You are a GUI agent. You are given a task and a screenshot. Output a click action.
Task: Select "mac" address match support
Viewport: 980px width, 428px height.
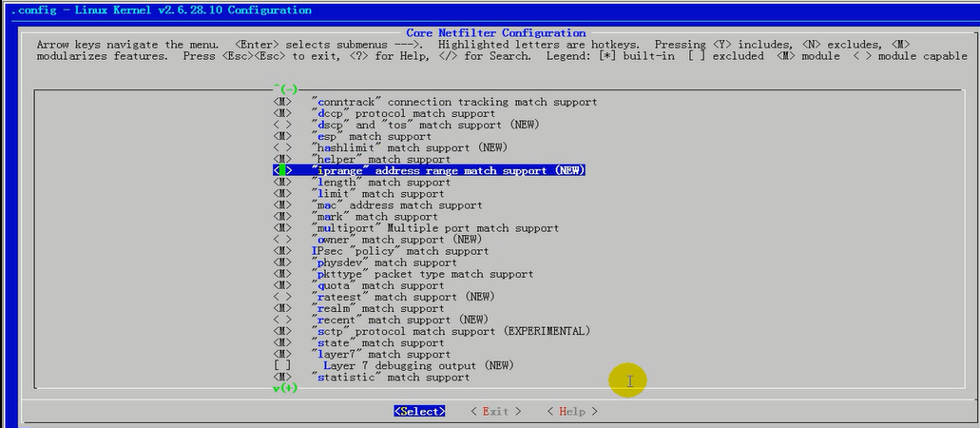[x=397, y=205]
